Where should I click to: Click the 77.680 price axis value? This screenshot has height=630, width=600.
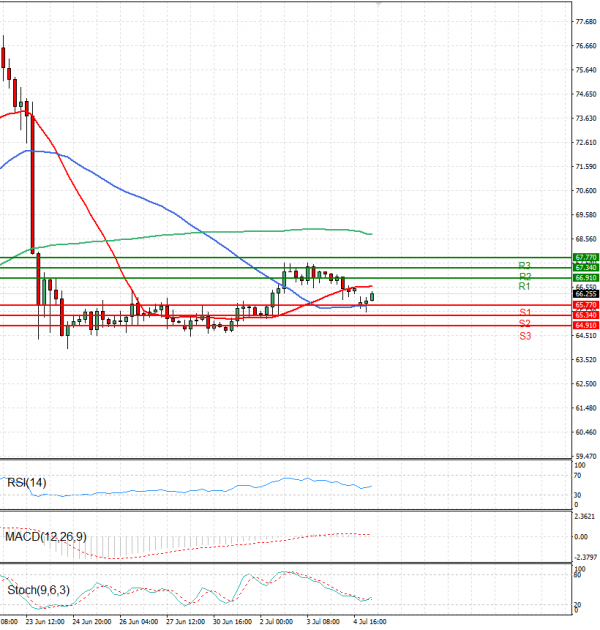pos(586,22)
